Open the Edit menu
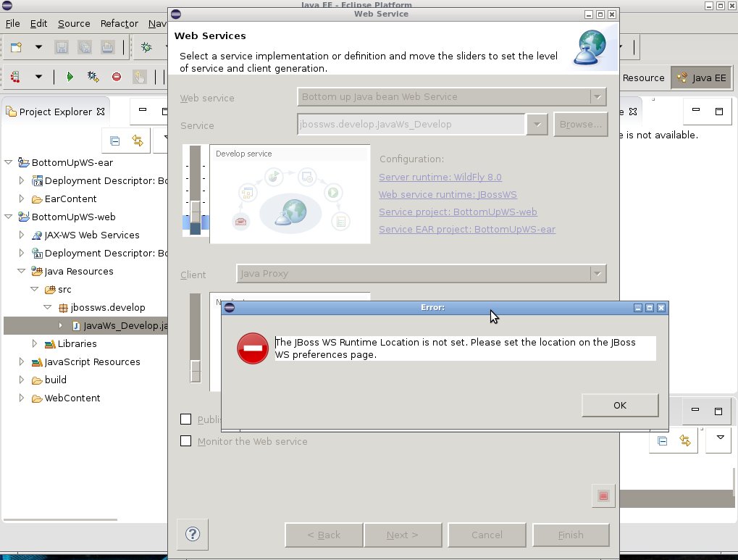The image size is (738, 560). click(x=38, y=24)
